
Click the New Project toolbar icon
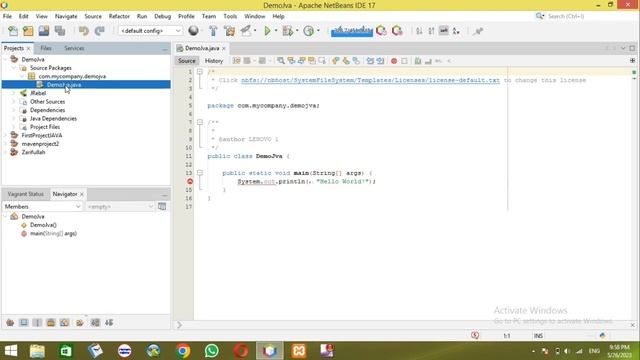pos(28,31)
